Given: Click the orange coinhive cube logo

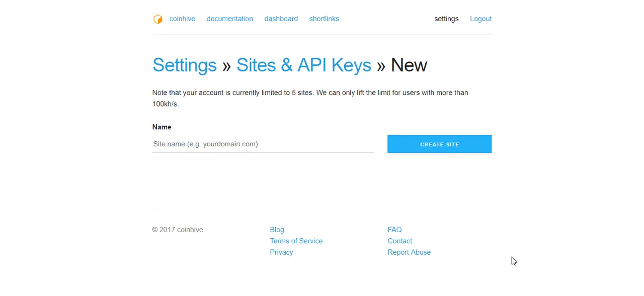Looking at the screenshot, I should 158,19.
